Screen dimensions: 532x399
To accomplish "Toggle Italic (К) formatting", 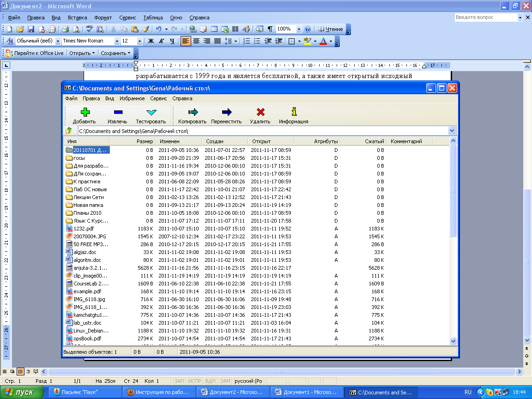I will pos(162,41).
